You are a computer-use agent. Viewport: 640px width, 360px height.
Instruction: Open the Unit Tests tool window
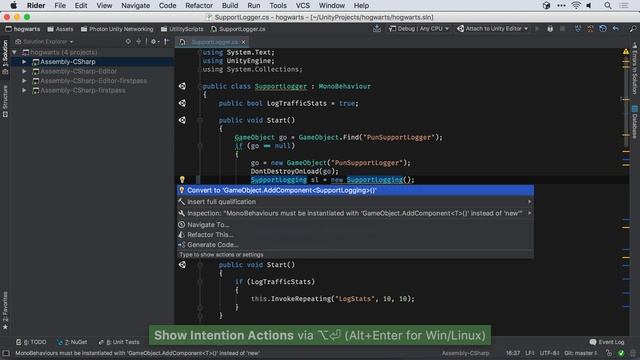click(x=119, y=342)
